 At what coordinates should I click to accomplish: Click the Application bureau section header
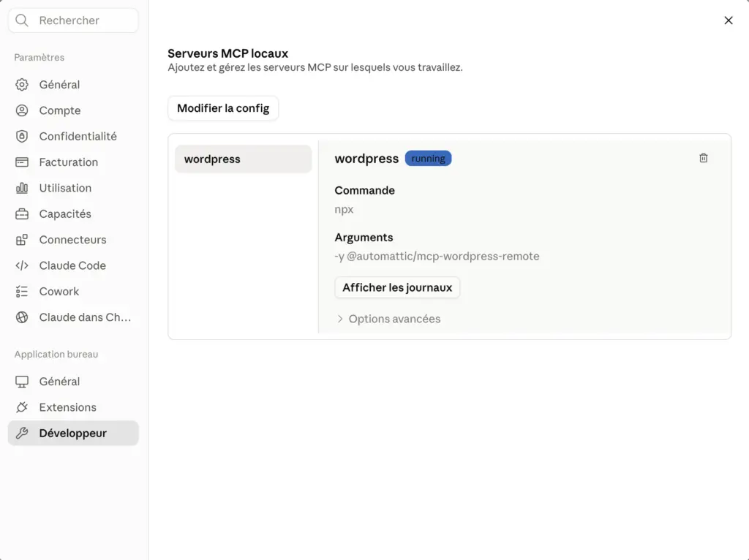[x=56, y=355]
